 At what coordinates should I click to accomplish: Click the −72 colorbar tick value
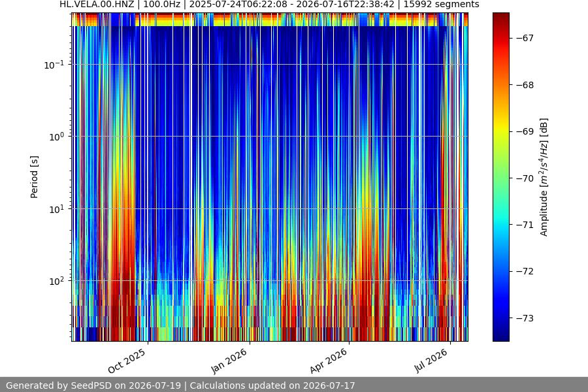click(525, 271)
